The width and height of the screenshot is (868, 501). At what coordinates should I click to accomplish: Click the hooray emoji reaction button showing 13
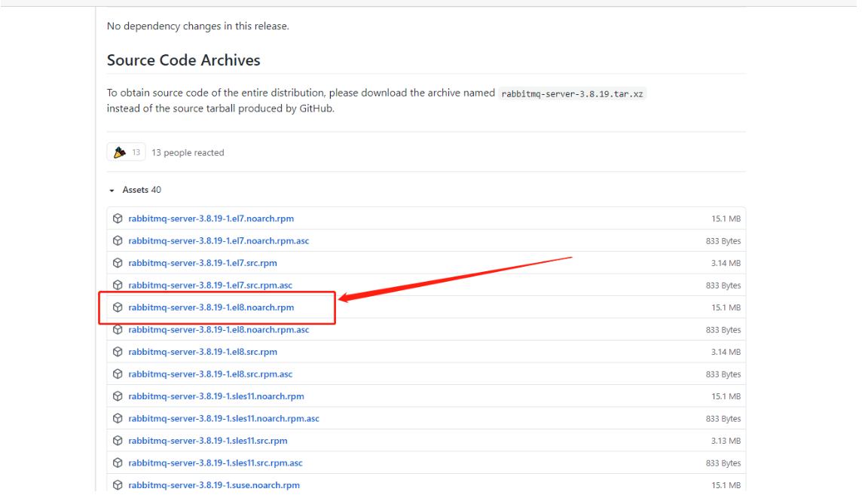127,152
